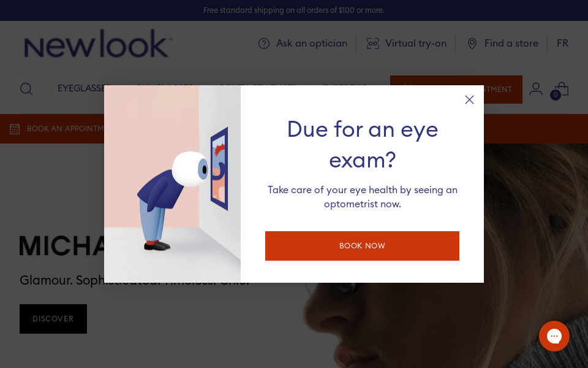Open the chat widget bubble

[x=554, y=336]
